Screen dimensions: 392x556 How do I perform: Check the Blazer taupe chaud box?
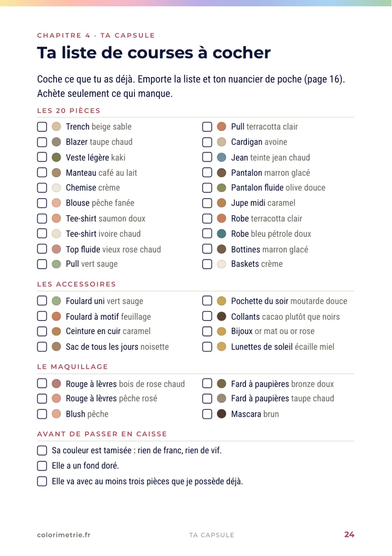point(42,142)
